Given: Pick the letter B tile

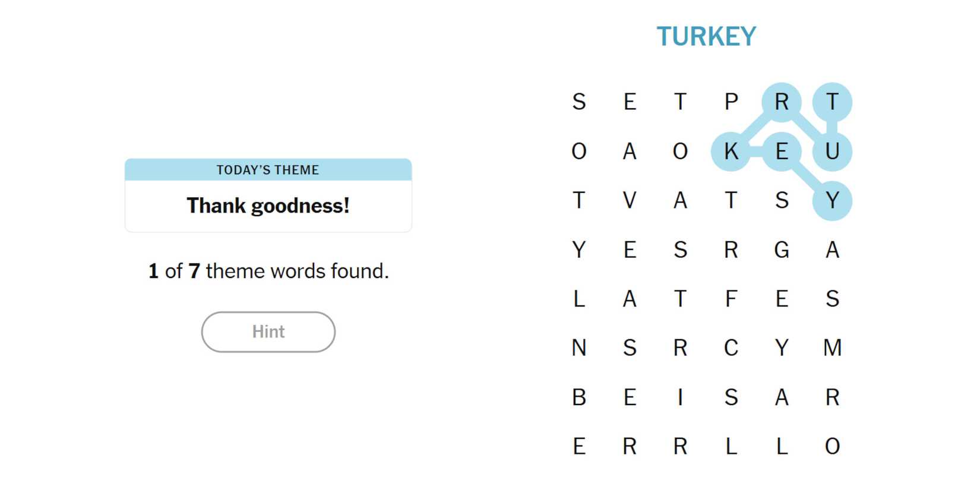Looking at the screenshot, I should point(579,397).
